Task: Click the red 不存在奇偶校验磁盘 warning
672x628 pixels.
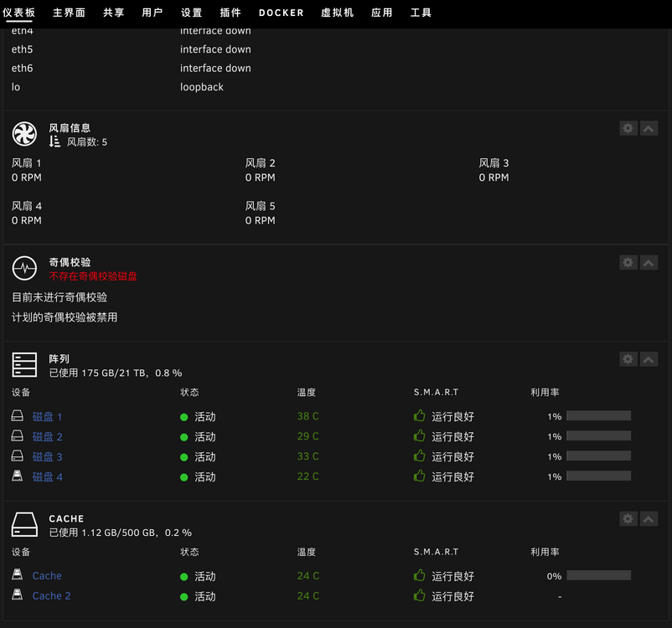Action: [x=93, y=276]
